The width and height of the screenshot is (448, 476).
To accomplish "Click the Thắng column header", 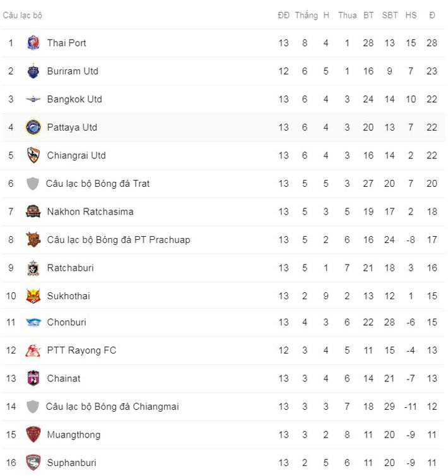I will click(x=306, y=15).
